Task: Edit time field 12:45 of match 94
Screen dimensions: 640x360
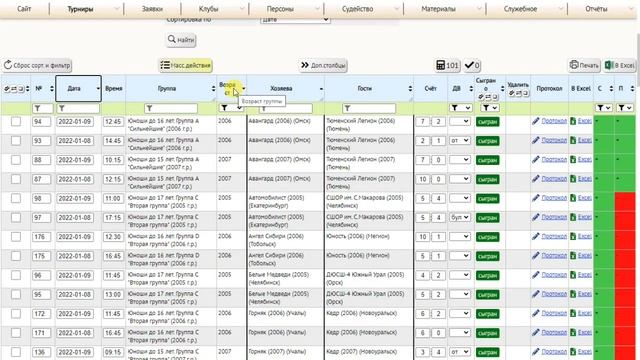Action: [x=113, y=122]
